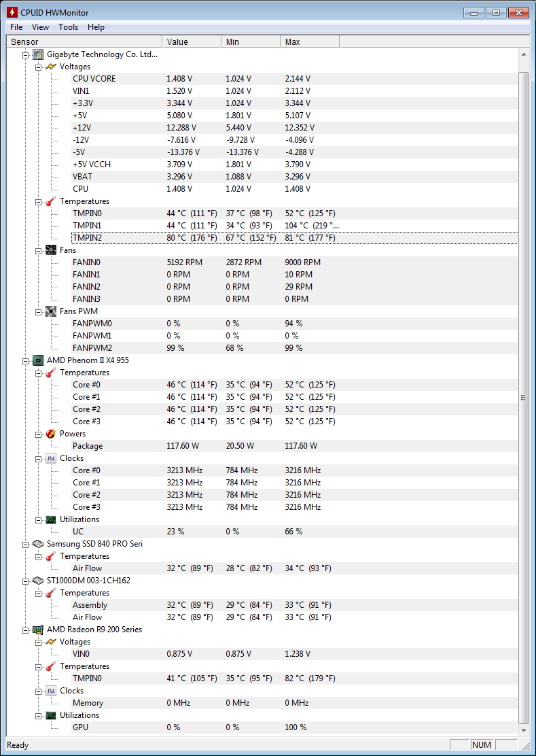The height and width of the screenshot is (756, 536).
Task: Click the Voltages icon under AMD Radeon
Action: pos(51,642)
